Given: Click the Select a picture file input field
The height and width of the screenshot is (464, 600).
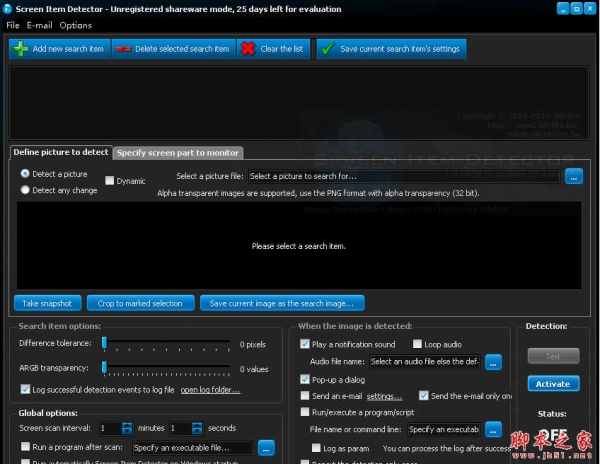Looking at the screenshot, I should (x=404, y=176).
